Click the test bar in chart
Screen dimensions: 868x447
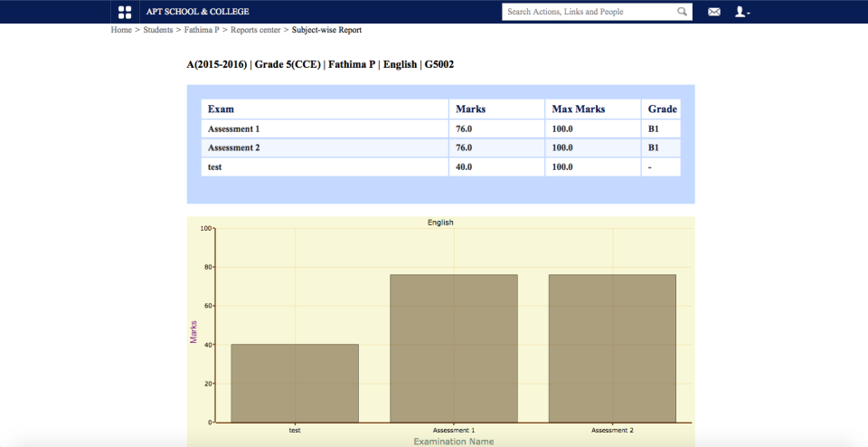(295, 383)
